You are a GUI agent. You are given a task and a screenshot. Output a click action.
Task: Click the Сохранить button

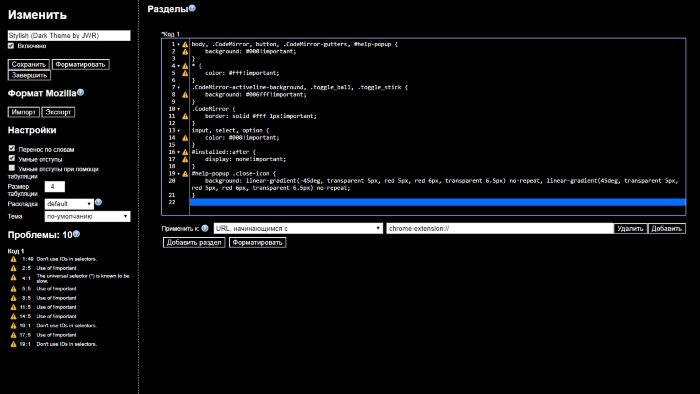pos(29,64)
